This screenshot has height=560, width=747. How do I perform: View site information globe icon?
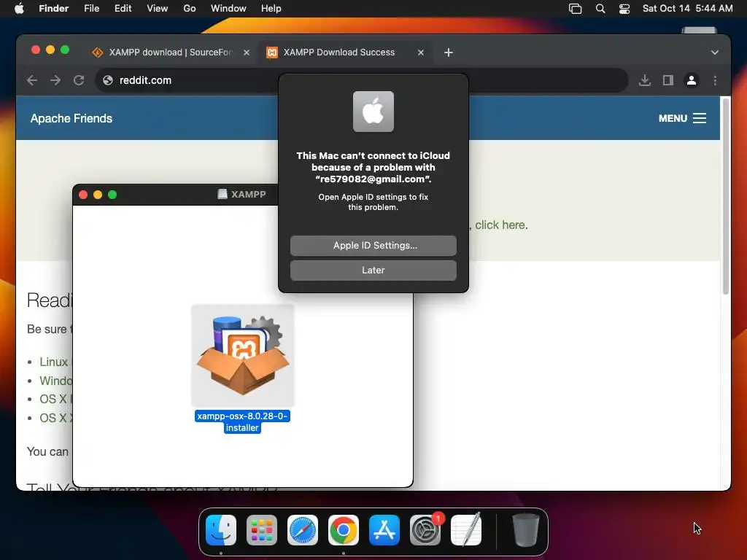108,80
